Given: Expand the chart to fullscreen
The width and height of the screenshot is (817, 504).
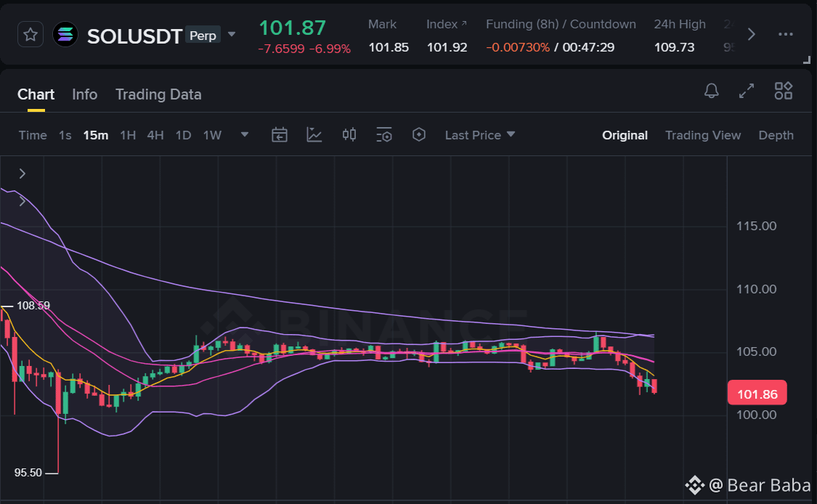Looking at the screenshot, I should [747, 91].
